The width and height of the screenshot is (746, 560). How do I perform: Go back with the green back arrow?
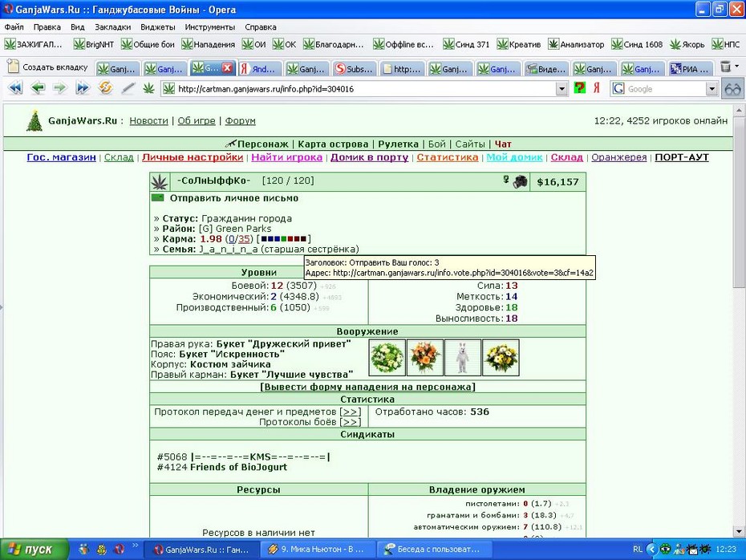point(38,88)
